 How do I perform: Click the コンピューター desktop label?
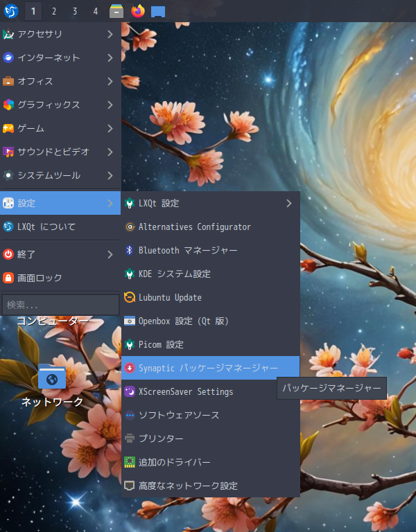(53, 321)
